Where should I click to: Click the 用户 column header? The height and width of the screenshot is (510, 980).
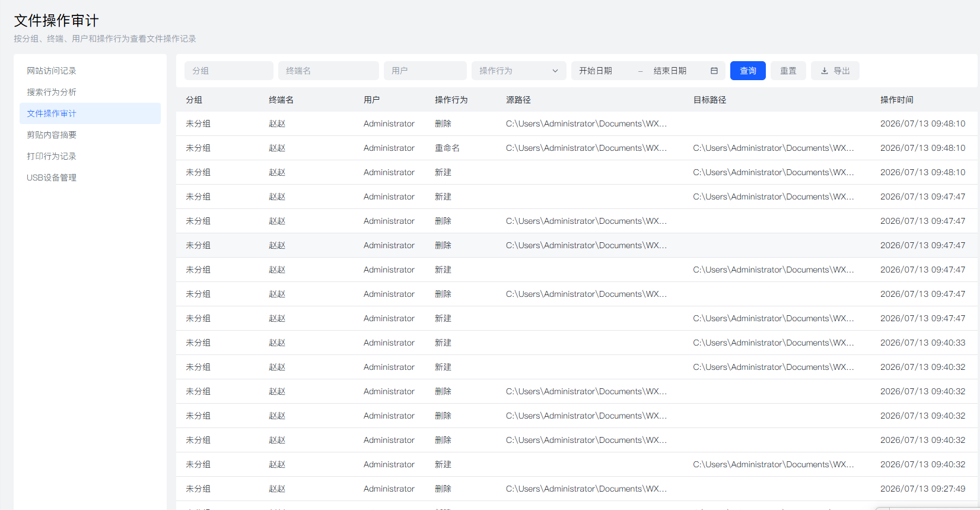click(372, 100)
